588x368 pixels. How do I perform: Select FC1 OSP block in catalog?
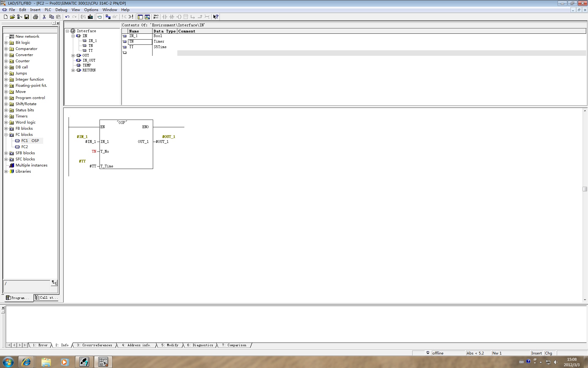coord(30,141)
